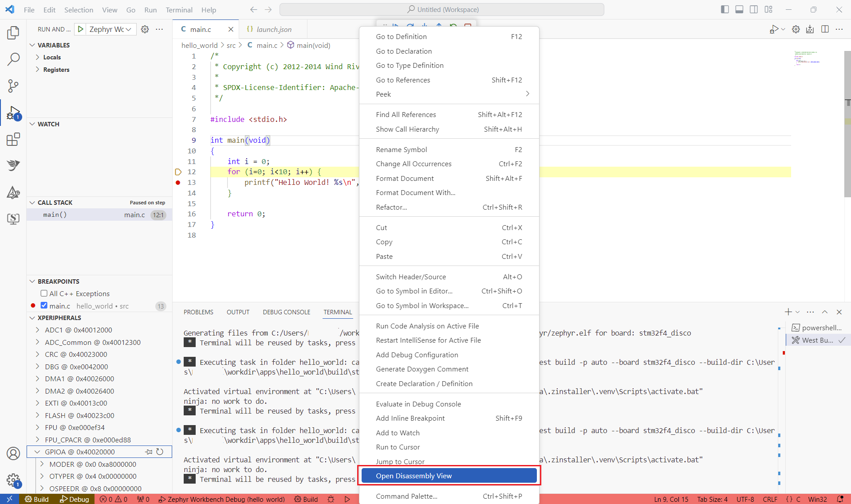The image size is (851, 504).
Task: Click the Accounts icon in activity bar
Action: pyautogui.click(x=13, y=453)
